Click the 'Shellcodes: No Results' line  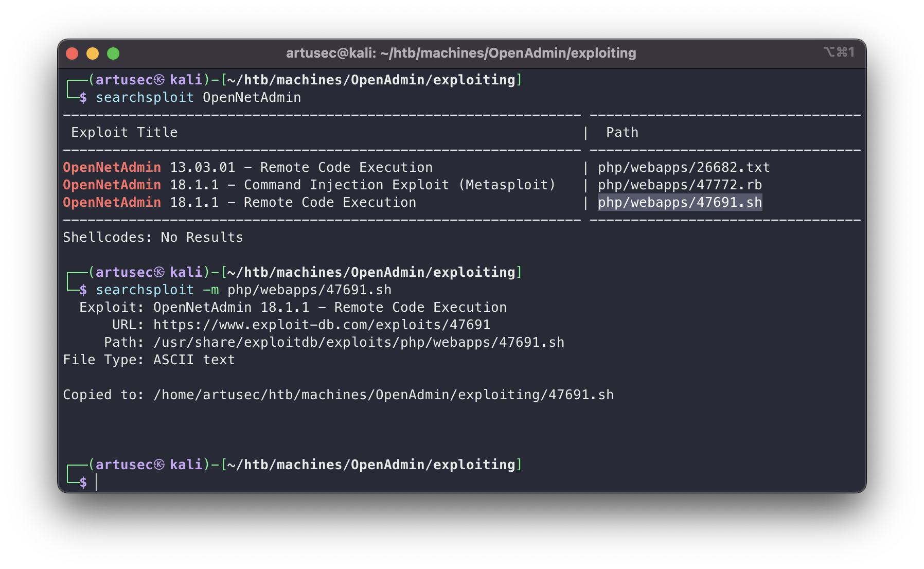click(153, 237)
